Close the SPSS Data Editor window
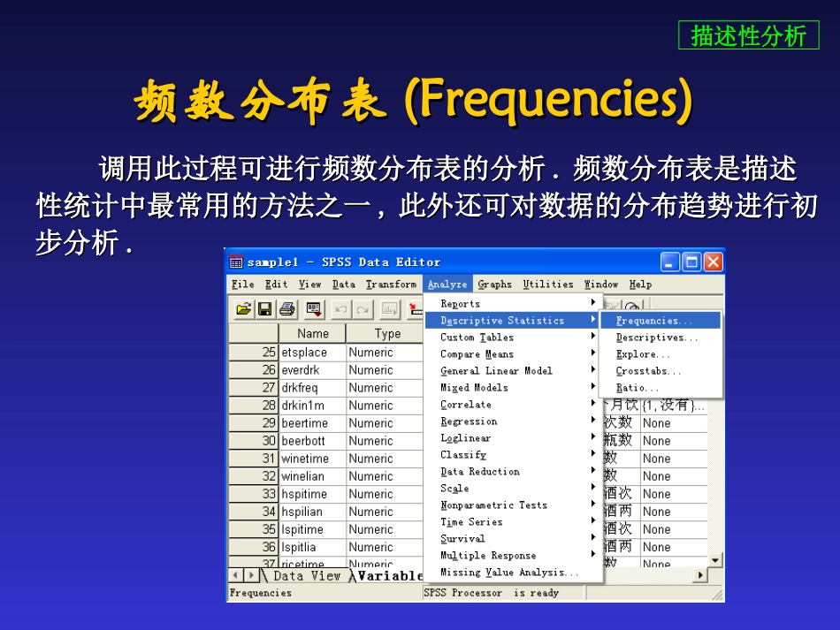This screenshot has height=630, width=840. tap(713, 262)
